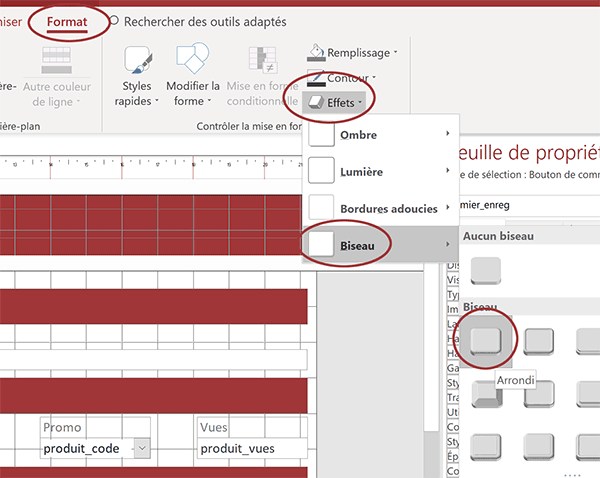Click the Contour pen icon
This screenshot has width=600, height=478.
[316, 78]
